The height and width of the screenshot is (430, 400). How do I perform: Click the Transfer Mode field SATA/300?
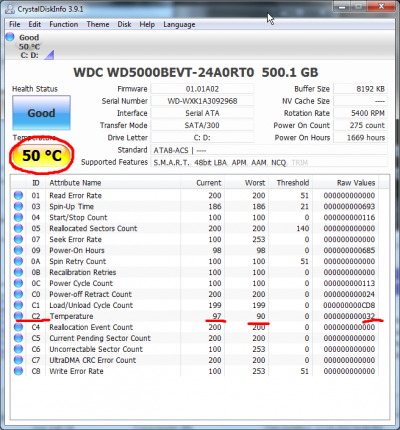click(202, 125)
